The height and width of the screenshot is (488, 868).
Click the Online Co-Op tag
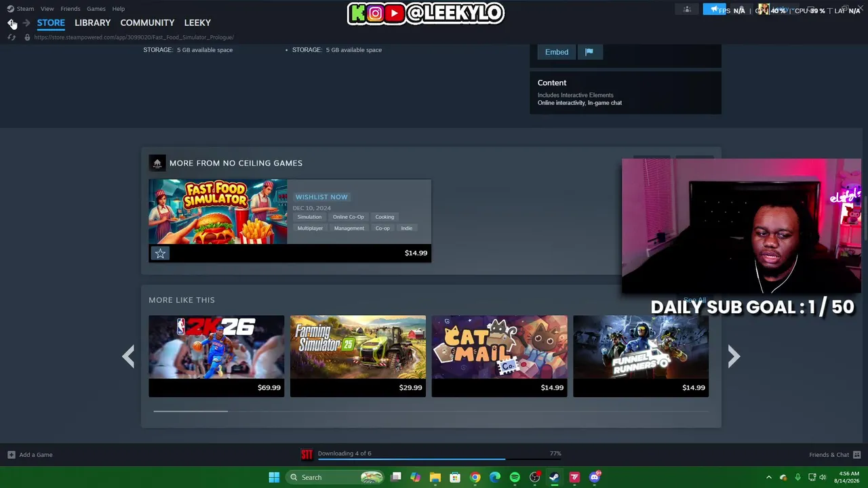pos(349,217)
